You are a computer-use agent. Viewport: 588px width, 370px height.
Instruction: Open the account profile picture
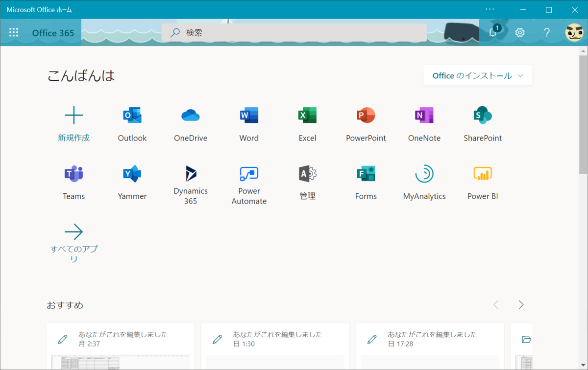click(x=574, y=33)
